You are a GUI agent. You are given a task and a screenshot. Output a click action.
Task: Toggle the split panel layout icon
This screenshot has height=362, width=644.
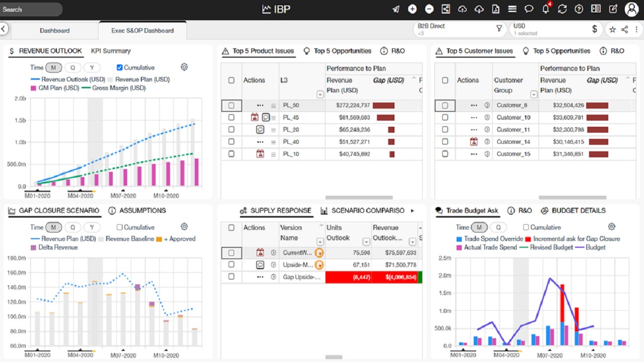[x=596, y=9]
